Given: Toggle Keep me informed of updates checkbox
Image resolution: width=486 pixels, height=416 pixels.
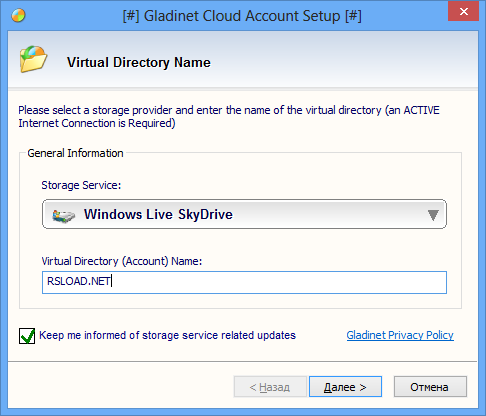Looking at the screenshot, I should point(27,336).
